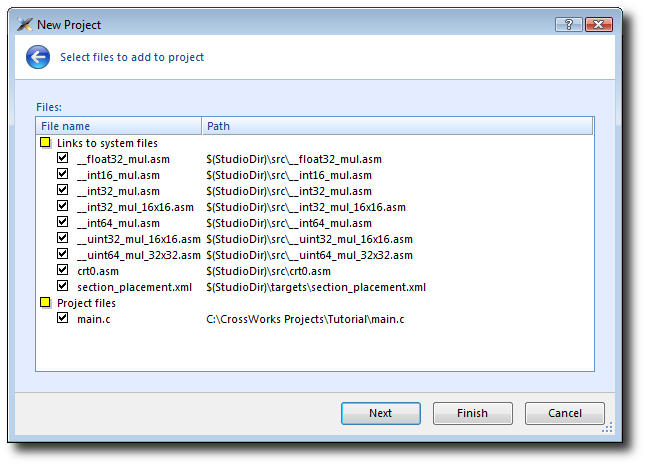The width and height of the screenshot is (646, 466).
Task: Toggle section_placement.xml checkbox
Action: (63, 287)
